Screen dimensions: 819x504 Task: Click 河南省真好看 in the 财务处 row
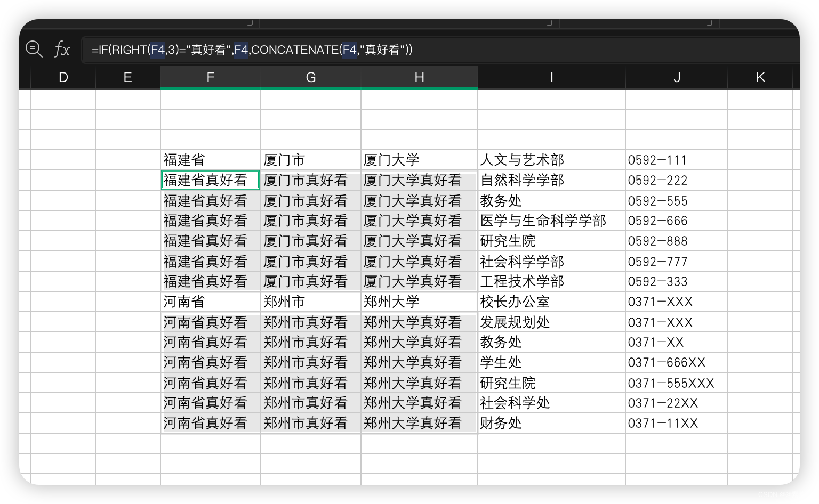211,423
